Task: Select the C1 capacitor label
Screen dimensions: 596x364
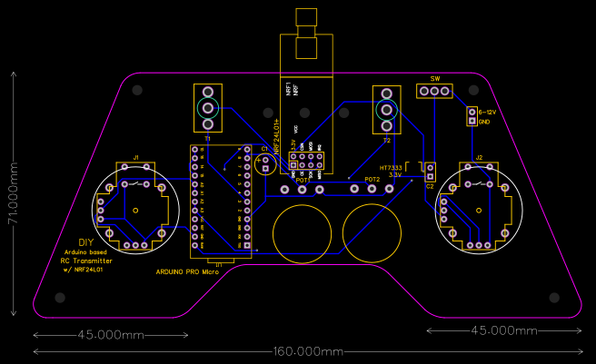Action: [x=264, y=149]
